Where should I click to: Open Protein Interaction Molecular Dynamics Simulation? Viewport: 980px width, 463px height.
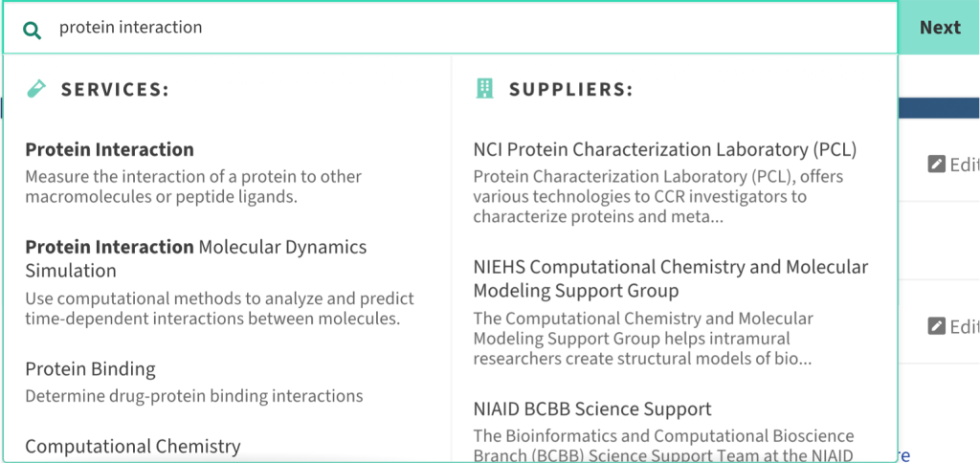[195, 258]
